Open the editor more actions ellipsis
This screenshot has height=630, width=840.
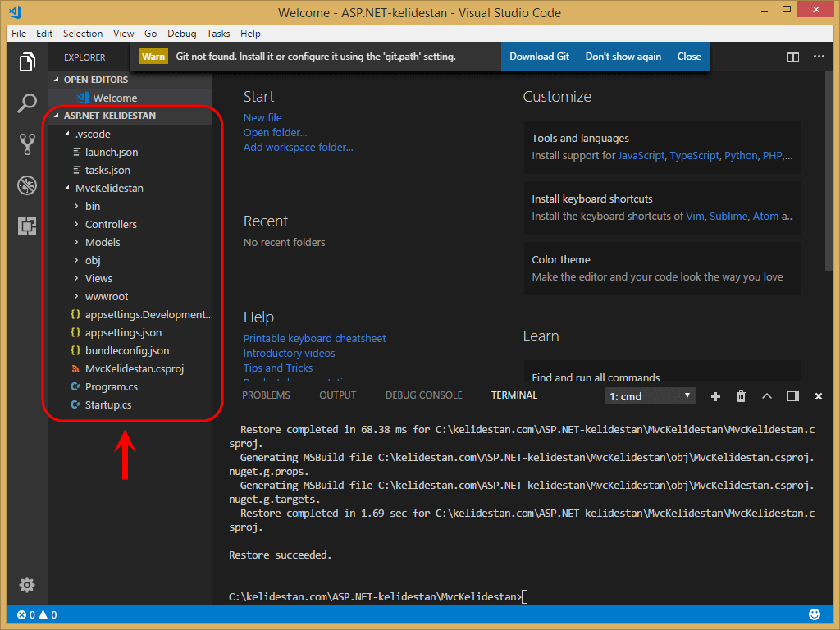819,57
